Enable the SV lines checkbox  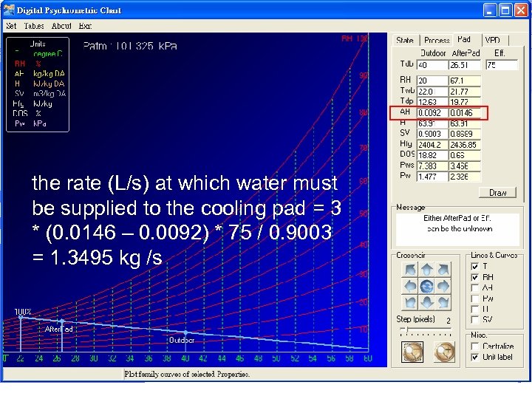point(475,320)
